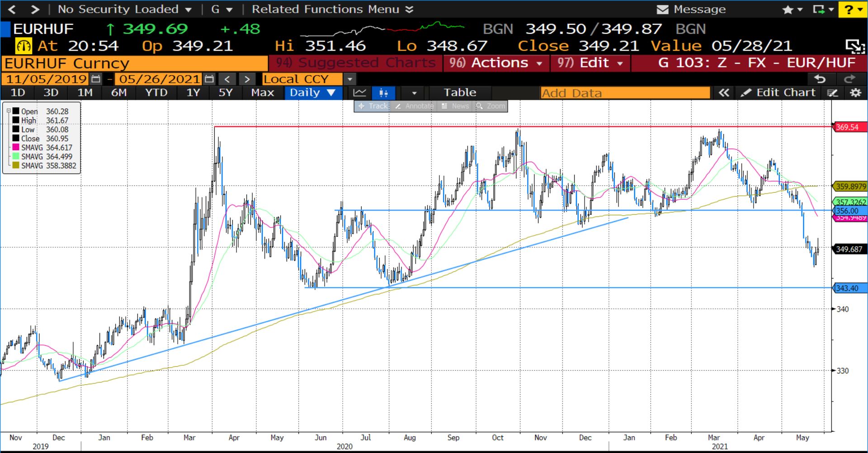Screen dimensions: 868x453
Task: Select the YTD time range tab
Action: (156, 93)
